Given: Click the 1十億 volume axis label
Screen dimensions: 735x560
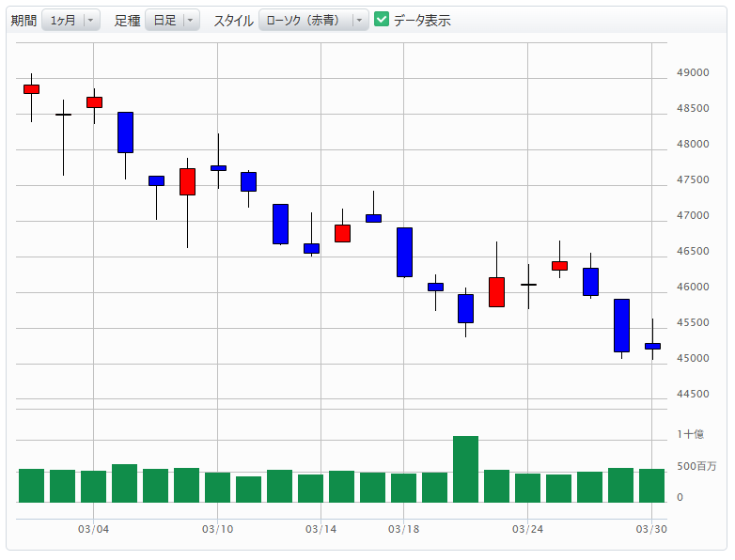Looking at the screenshot, I should (690, 434).
